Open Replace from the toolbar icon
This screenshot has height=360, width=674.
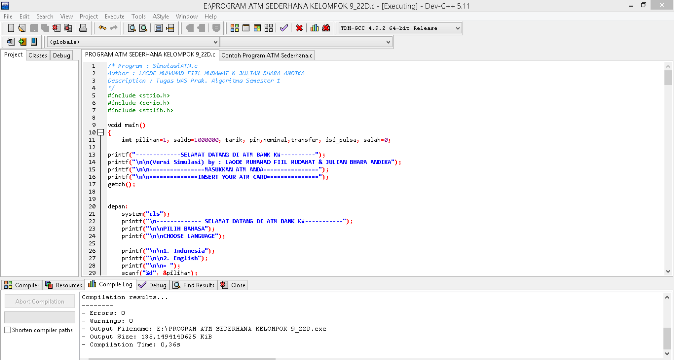(143, 28)
